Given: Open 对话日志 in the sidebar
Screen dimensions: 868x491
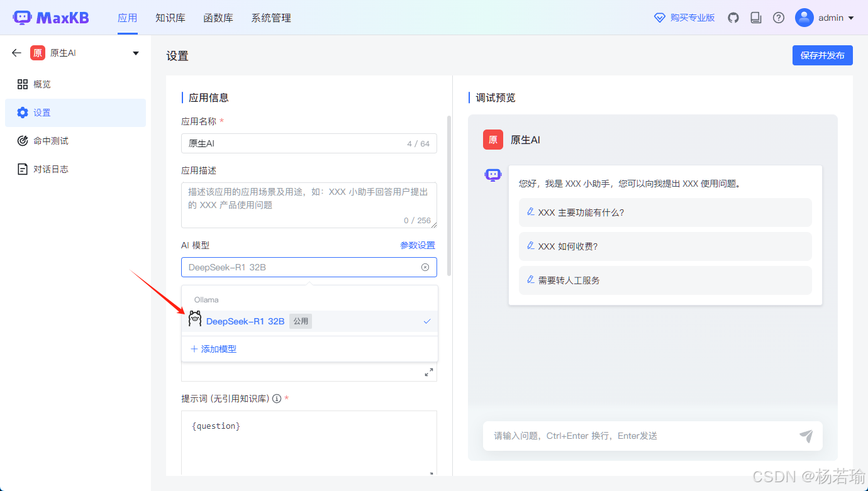Looking at the screenshot, I should pos(75,169).
